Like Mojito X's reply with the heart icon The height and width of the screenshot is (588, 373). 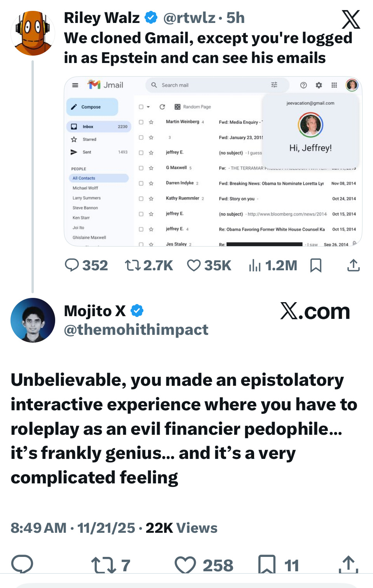pyautogui.click(x=185, y=565)
